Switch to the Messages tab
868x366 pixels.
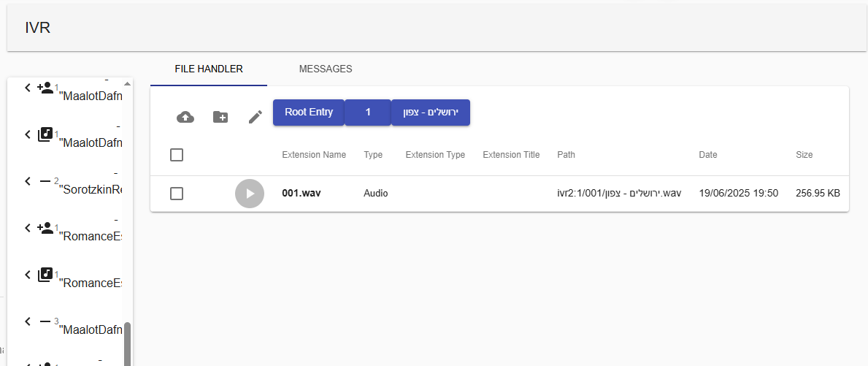coord(326,69)
